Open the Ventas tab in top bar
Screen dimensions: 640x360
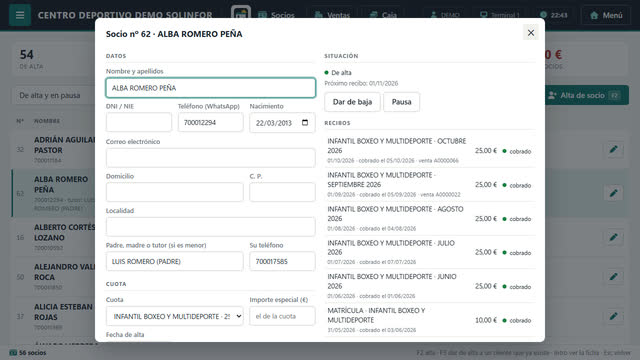click(x=332, y=15)
